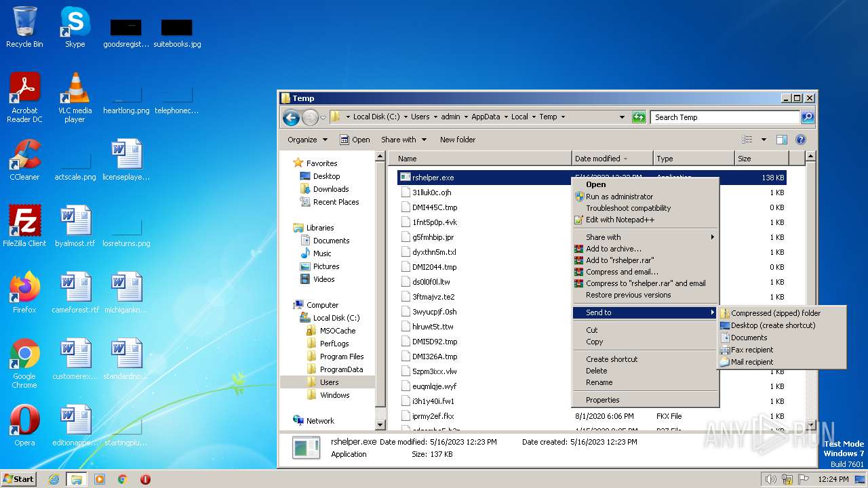The width and height of the screenshot is (868, 488).
Task: Click the Search Temp input field
Action: pos(725,117)
